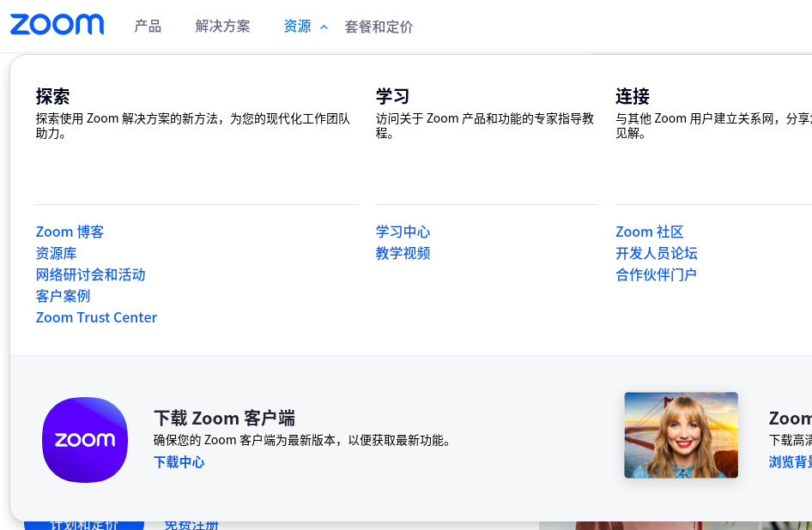
Task: Open 客户案例 link
Action: [63, 296]
